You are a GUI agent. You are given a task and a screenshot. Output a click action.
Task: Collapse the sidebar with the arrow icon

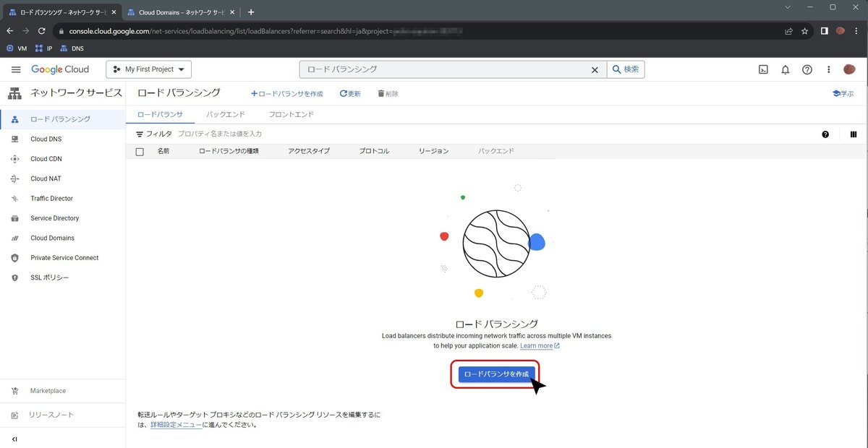(x=14, y=439)
